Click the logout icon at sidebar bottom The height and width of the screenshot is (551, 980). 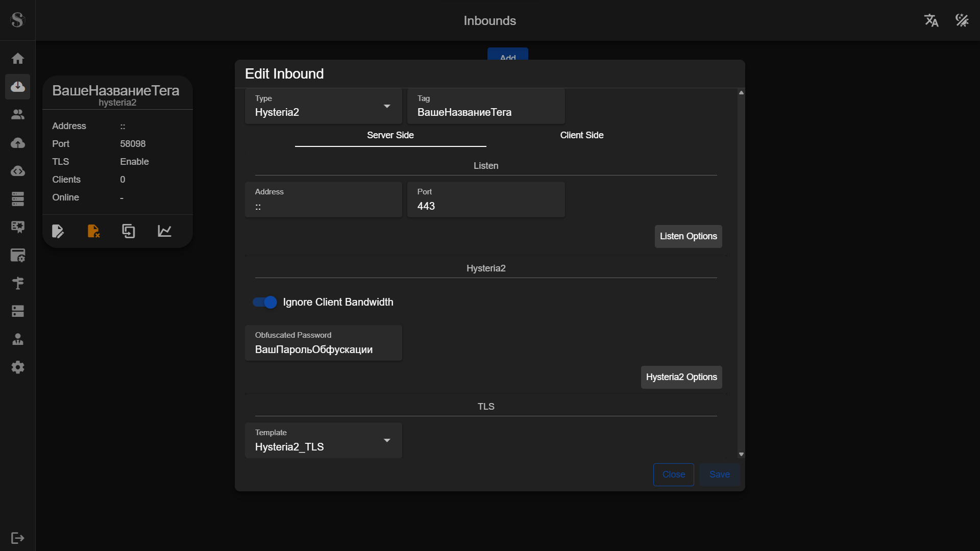[x=18, y=538]
